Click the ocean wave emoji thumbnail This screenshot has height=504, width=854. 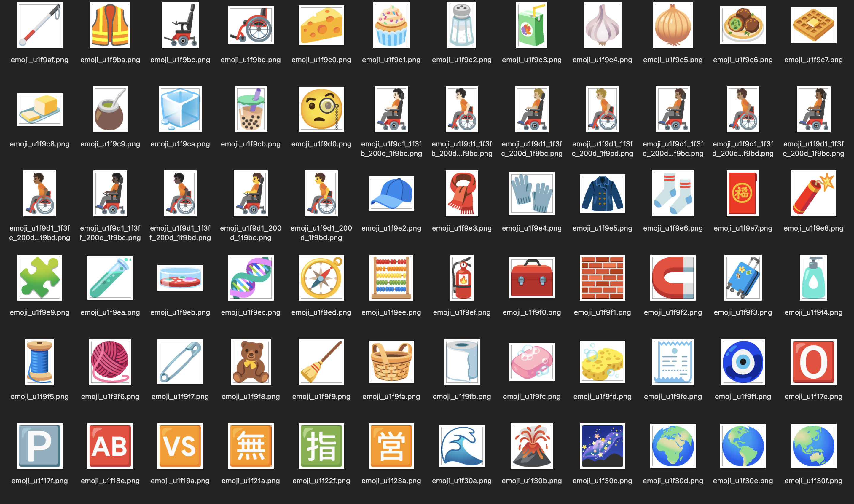(x=462, y=446)
